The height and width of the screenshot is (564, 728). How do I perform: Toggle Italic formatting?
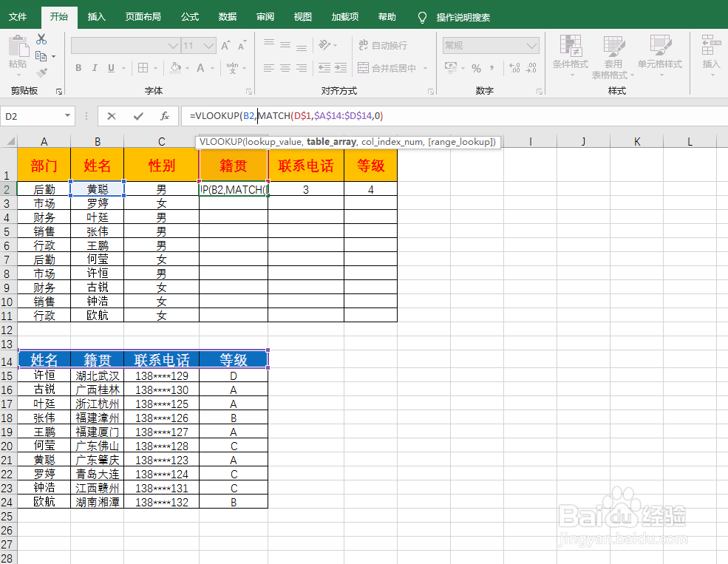(95, 68)
